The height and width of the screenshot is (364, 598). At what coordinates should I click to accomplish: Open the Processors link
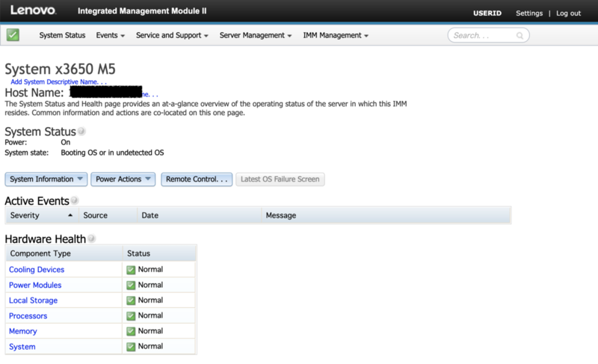click(28, 316)
